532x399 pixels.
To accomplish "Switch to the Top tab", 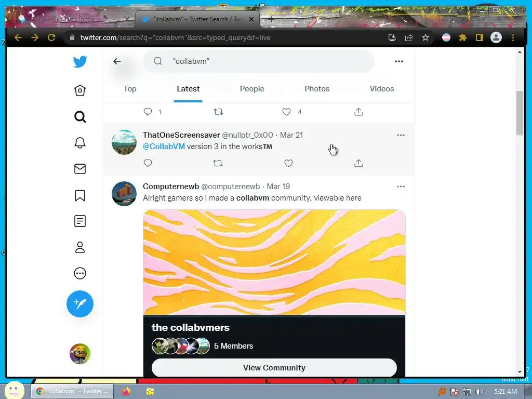I will (x=130, y=89).
